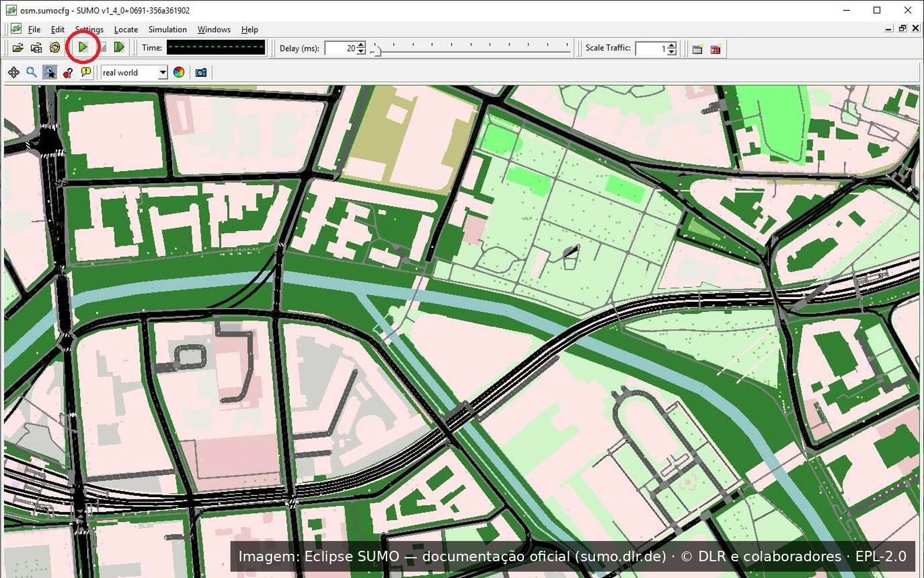Open the magnifier locate-object tool
The image size is (924, 578).
click(31, 72)
